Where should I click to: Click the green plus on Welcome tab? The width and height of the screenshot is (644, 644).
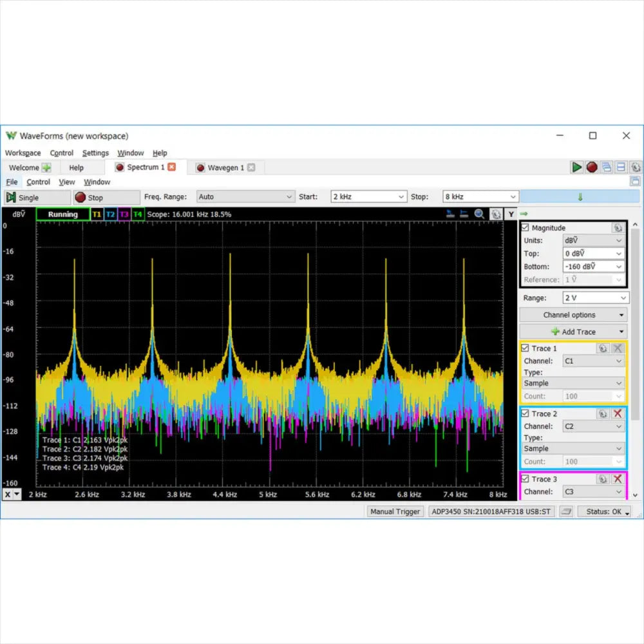coord(46,167)
